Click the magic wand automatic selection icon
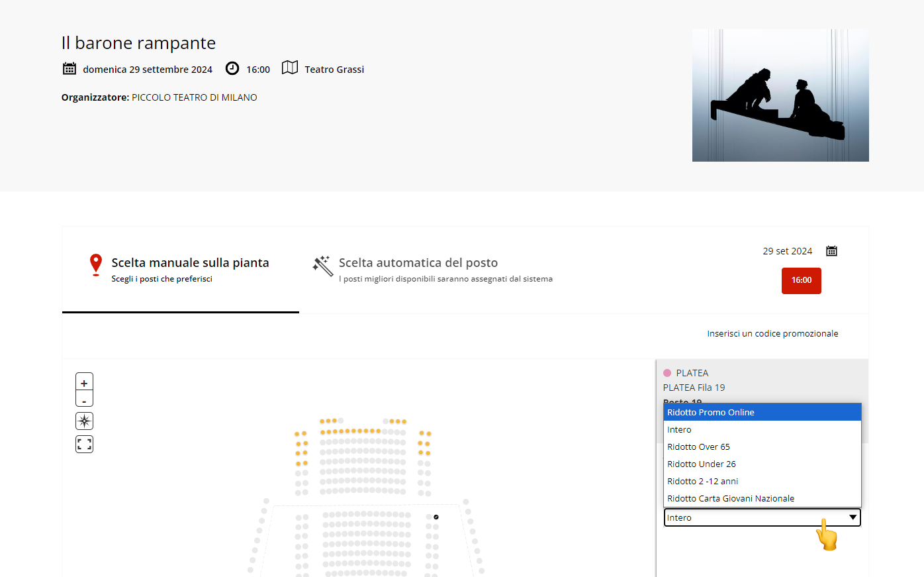 [322, 266]
